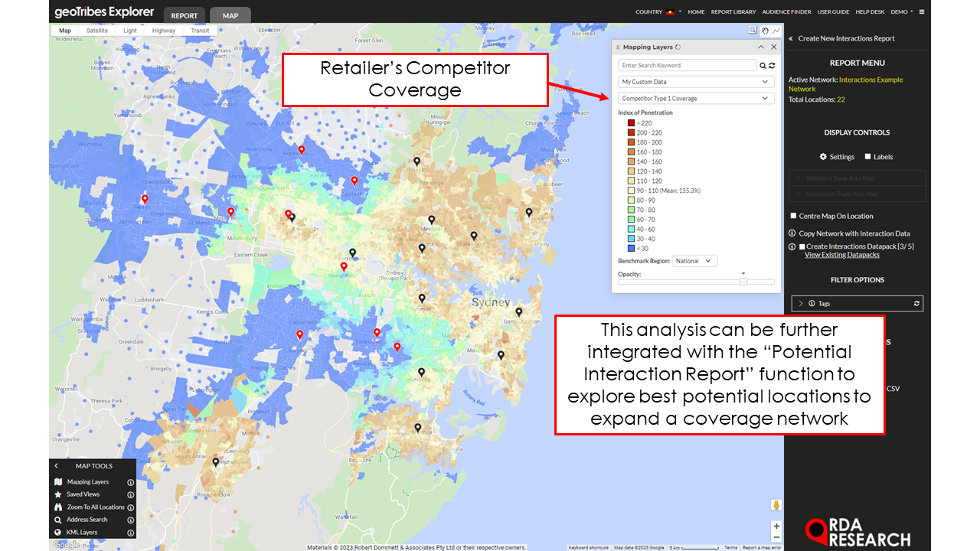Select the zoom-to-area magnifier tool on map
Screen dimensions: 980x551
(753, 31)
